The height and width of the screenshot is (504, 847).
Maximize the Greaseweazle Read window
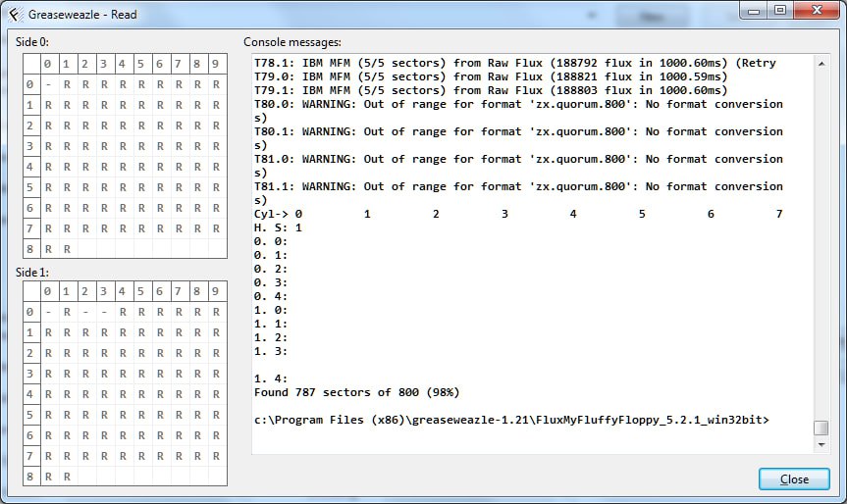[780, 11]
